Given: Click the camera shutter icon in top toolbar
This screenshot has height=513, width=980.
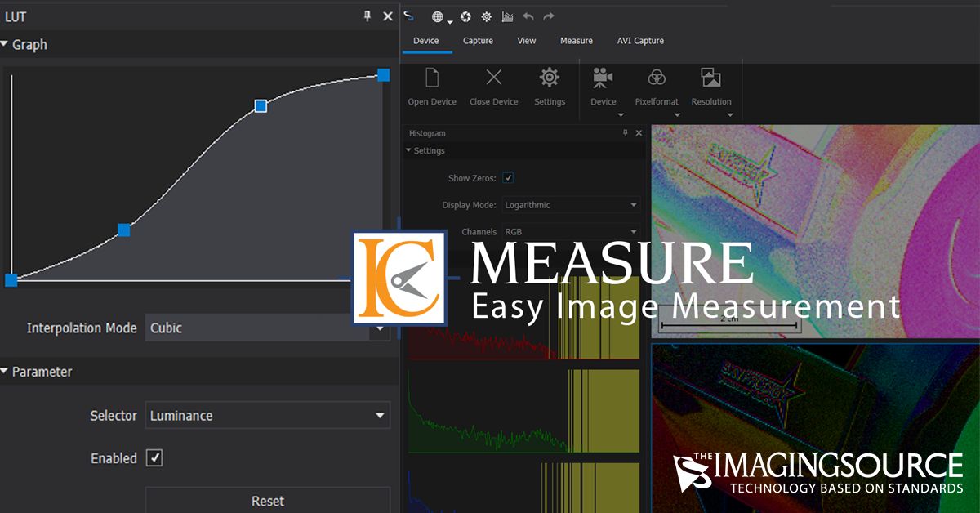Looking at the screenshot, I should pos(465,16).
